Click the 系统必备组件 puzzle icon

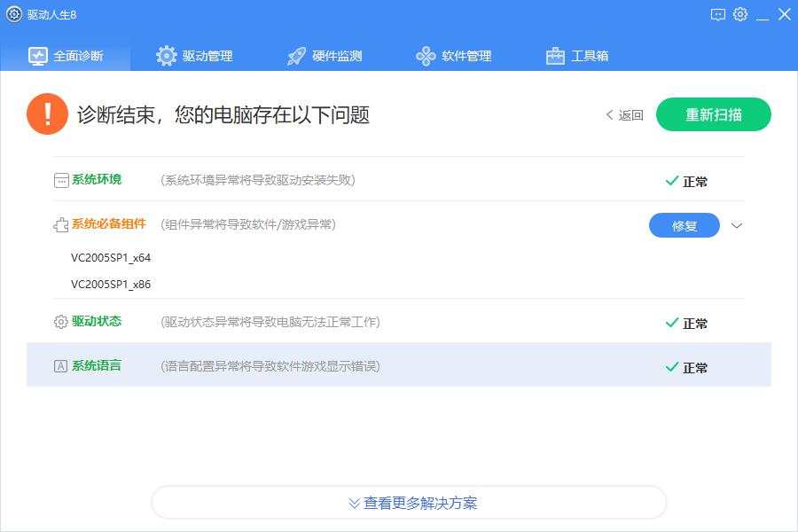pos(61,225)
